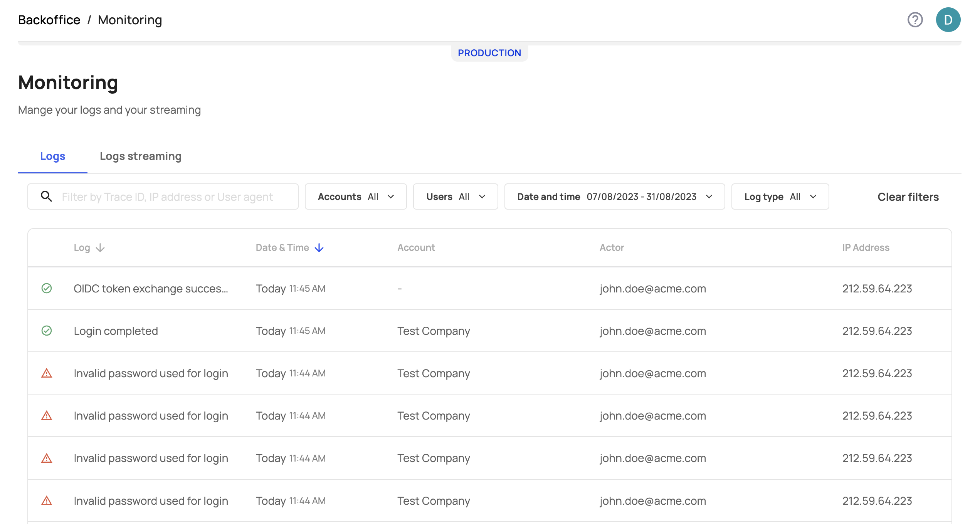Expand the Log type dropdown
This screenshot has width=980, height=524.
point(780,196)
